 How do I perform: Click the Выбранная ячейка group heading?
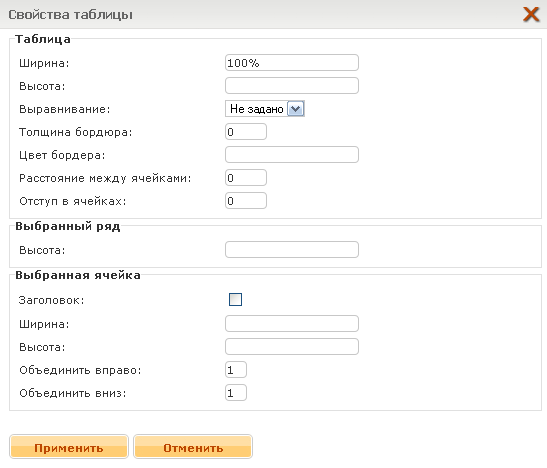(78, 275)
